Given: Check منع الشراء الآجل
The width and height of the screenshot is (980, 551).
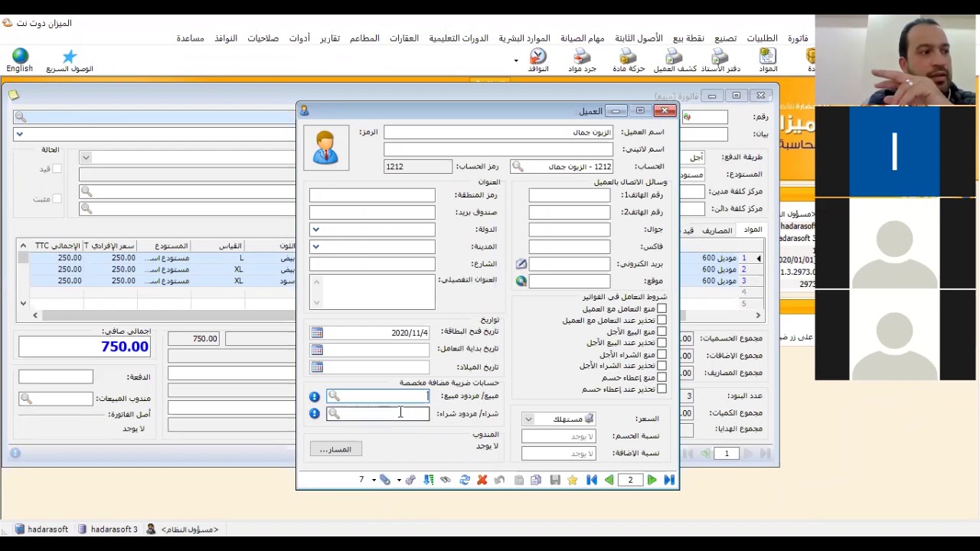Looking at the screenshot, I should click(661, 355).
